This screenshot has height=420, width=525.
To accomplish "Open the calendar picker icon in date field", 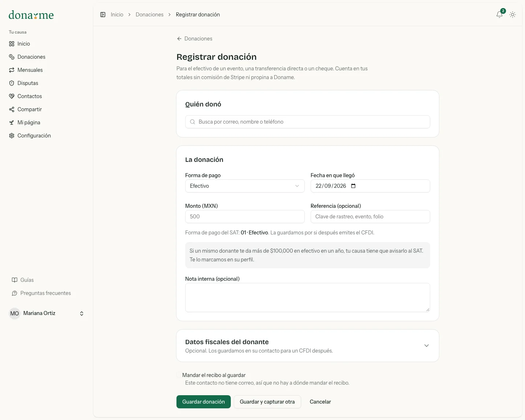I will point(353,186).
